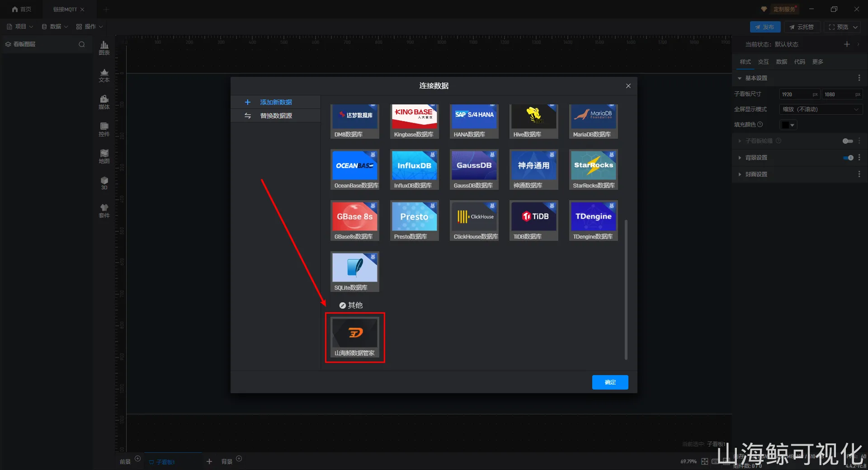Open the 全屏显示模式 dropdown
868x470 pixels.
point(821,109)
